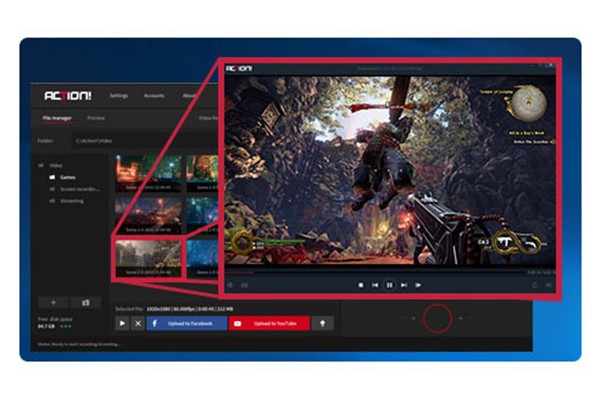This screenshot has width=600, height=397.
Task: Play the selected recording file
Action: [x=122, y=323]
